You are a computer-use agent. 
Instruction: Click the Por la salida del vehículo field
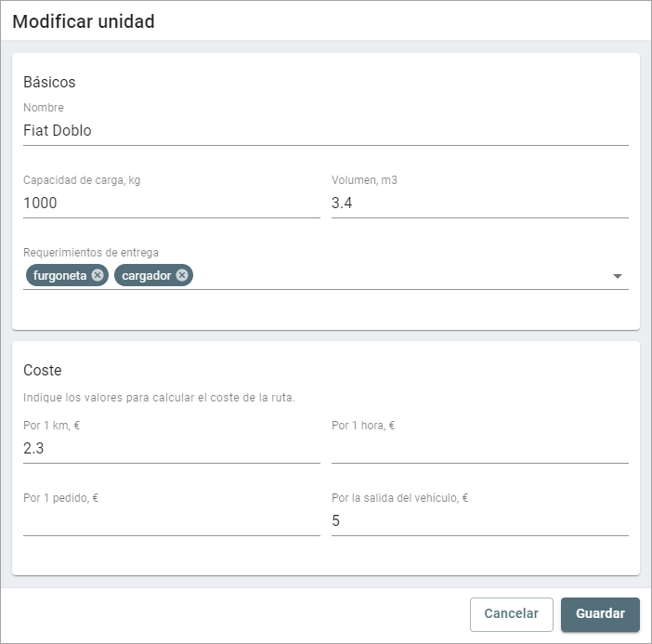tap(479, 521)
